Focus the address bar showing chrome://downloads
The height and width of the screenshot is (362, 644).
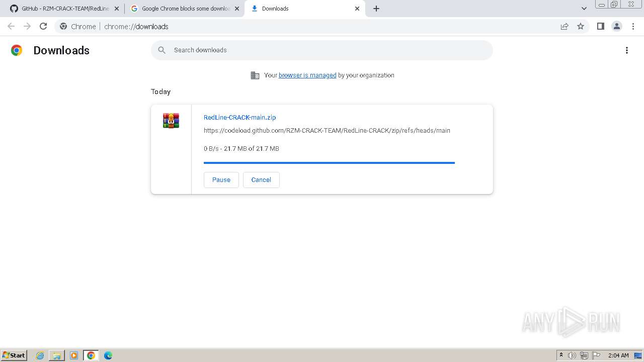[322, 26]
